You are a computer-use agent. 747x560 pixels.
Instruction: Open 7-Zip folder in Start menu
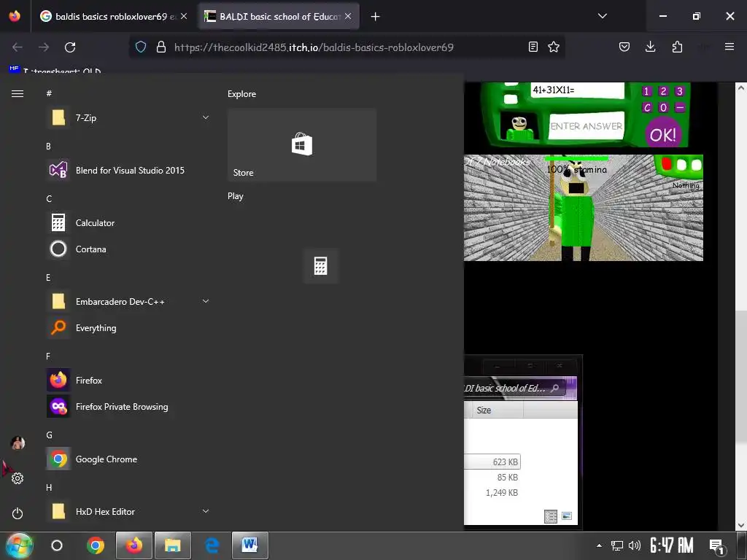(x=128, y=117)
